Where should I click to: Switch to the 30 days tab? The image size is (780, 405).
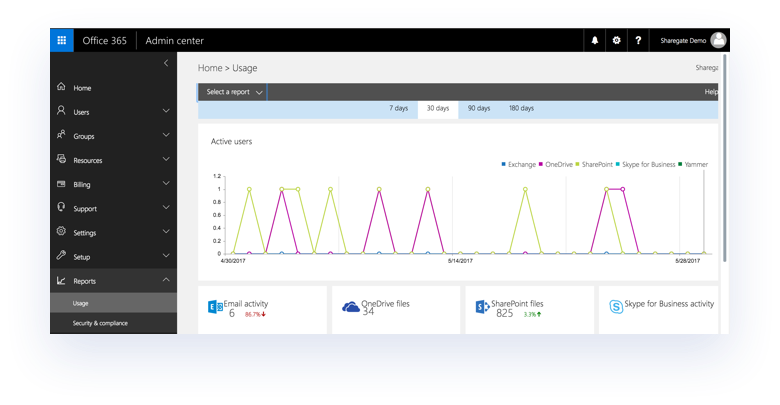coord(438,109)
